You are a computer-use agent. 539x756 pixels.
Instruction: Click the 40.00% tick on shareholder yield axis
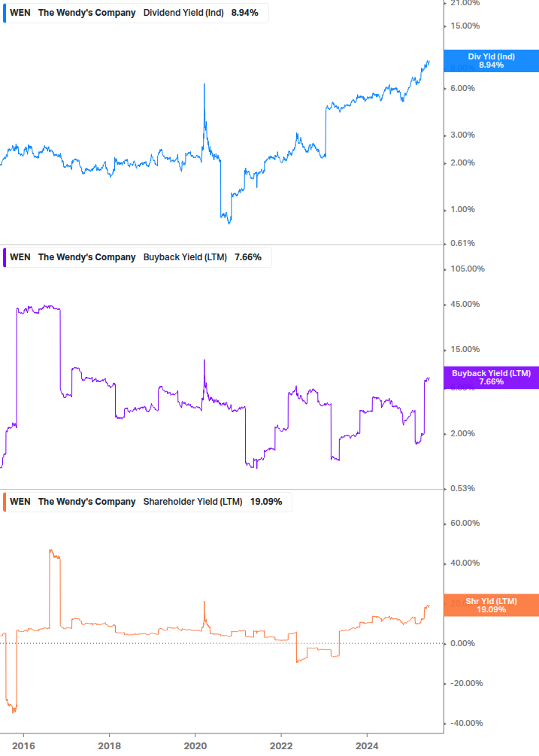coord(465,563)
